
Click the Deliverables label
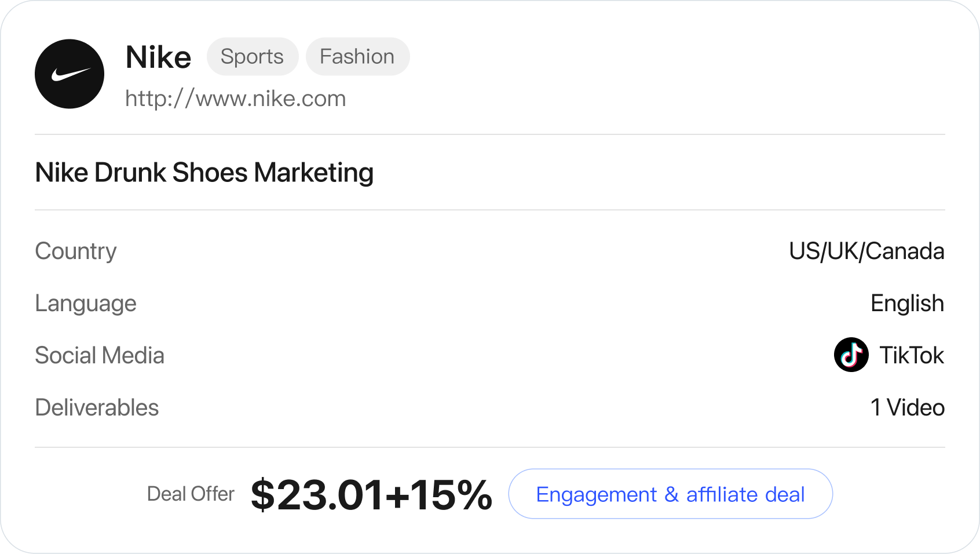[97, 408]
